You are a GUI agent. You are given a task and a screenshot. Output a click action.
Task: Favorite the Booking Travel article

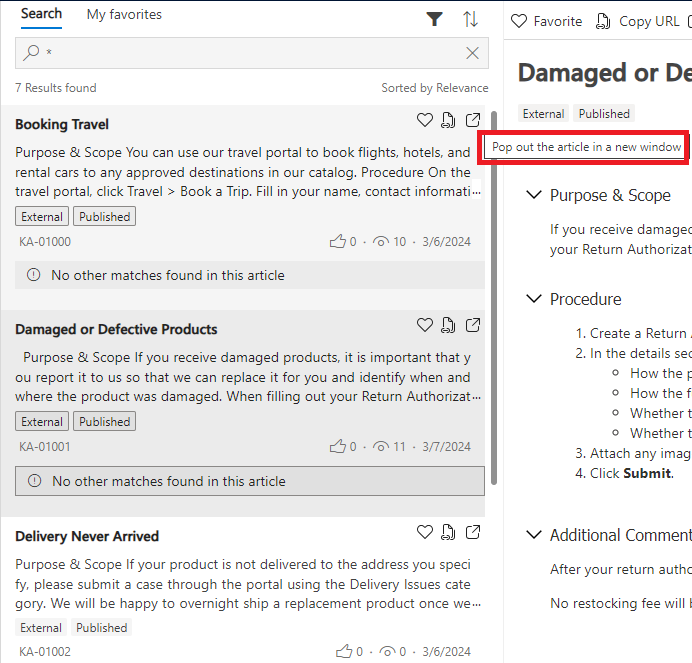pyautogui.click(x=425, y=120)
